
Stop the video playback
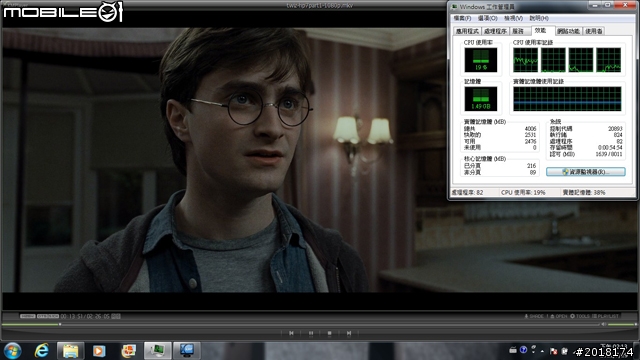tap(330, 333)
